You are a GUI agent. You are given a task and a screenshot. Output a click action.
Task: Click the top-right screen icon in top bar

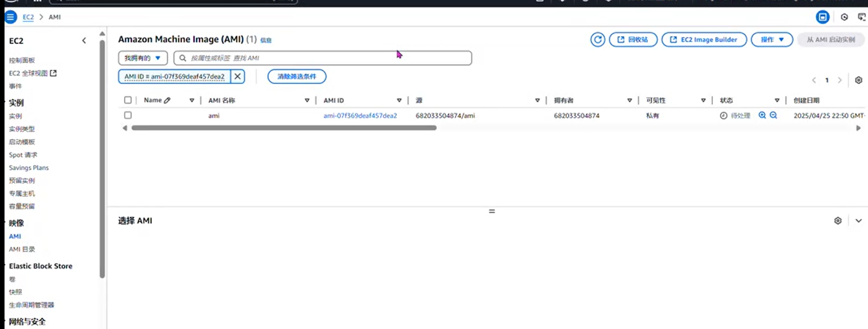click(x=861, y=17)
